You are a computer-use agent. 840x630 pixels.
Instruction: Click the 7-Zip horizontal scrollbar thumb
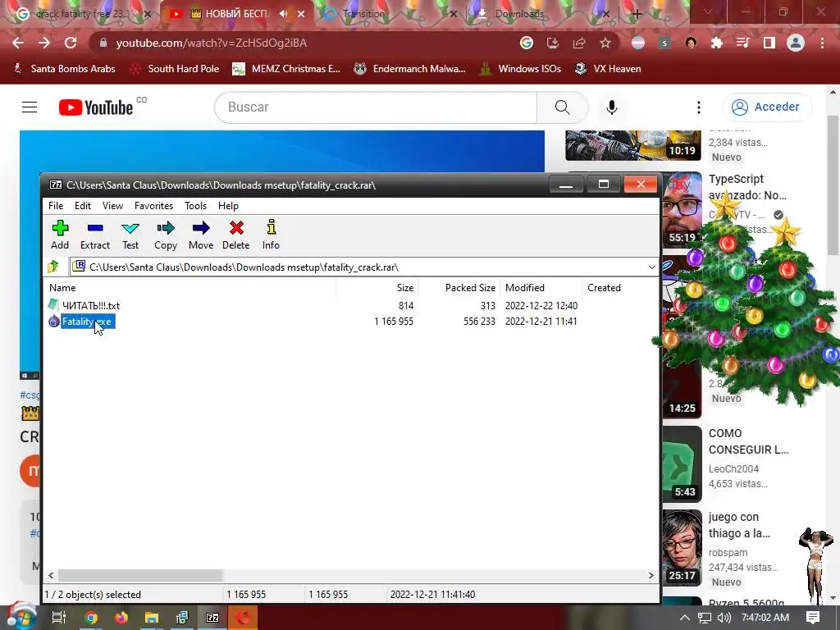tap(139, 575)
